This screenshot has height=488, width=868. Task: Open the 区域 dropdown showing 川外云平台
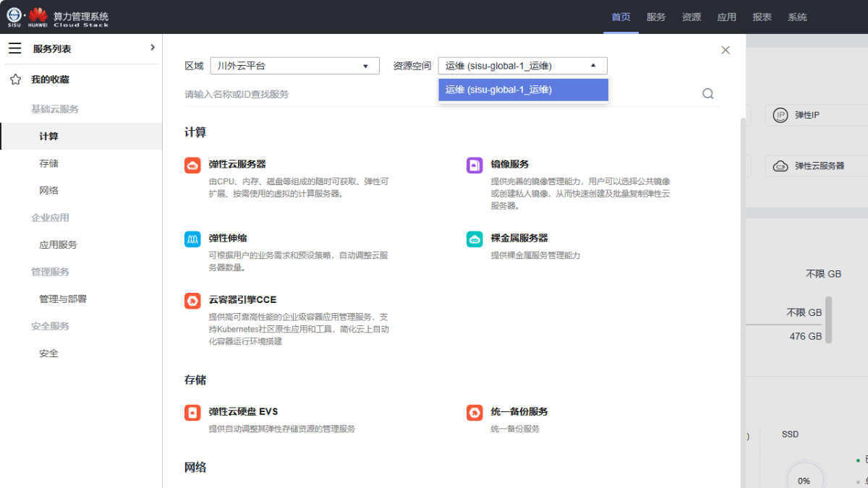294,66
